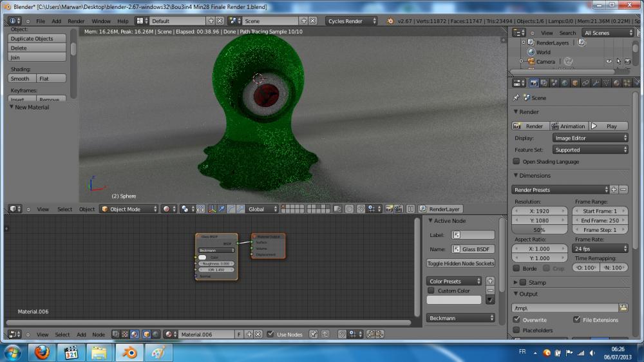The width and height of the screenshot is (644, 362).
Task: Click the pin icon next to Scene
Action: 516,98
